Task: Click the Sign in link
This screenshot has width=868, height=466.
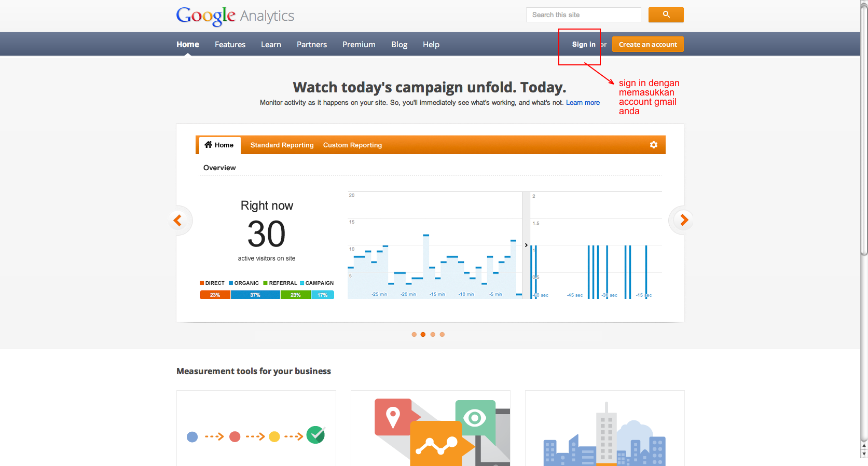Action: click(583, 45)
